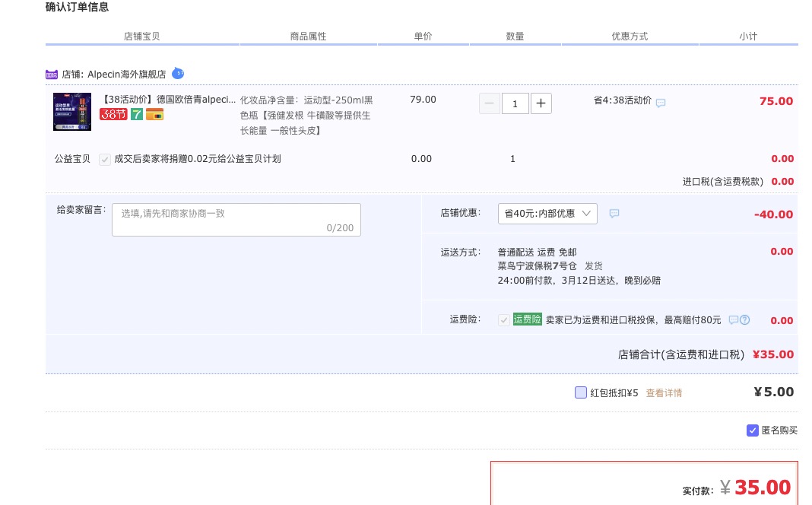Image resolution: width=812 pixels, height=505 pixels.
Task: Click the Alpecin海外旗舰店 shop name
Action: coord(126,75)
